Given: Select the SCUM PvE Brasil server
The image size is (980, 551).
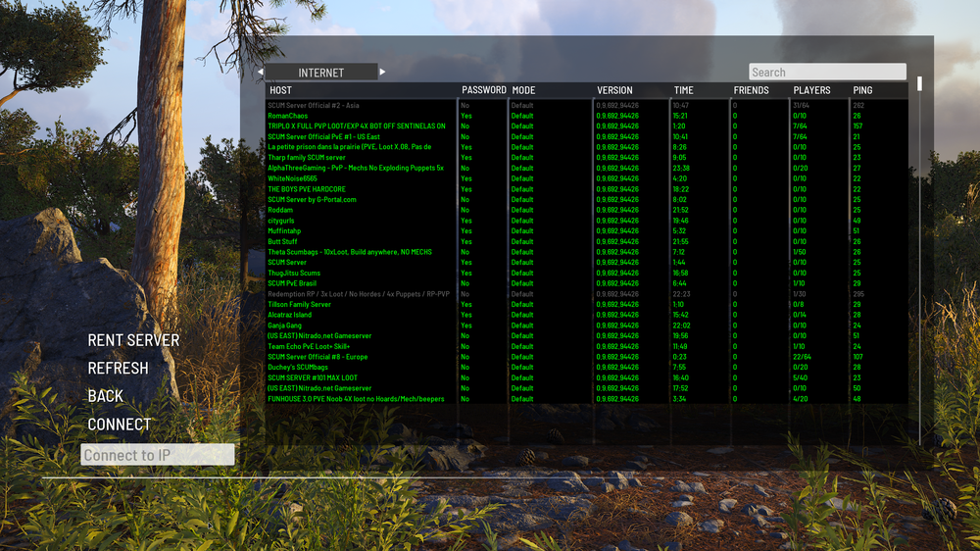Looking at the screenshot, I should [586, 283].
